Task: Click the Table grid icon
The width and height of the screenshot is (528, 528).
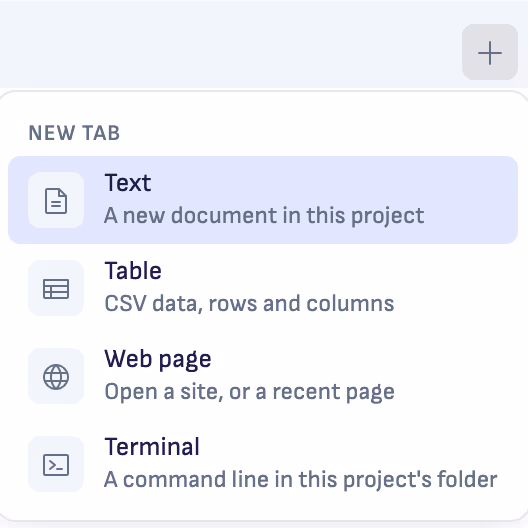Action: (x=56, y=288)
